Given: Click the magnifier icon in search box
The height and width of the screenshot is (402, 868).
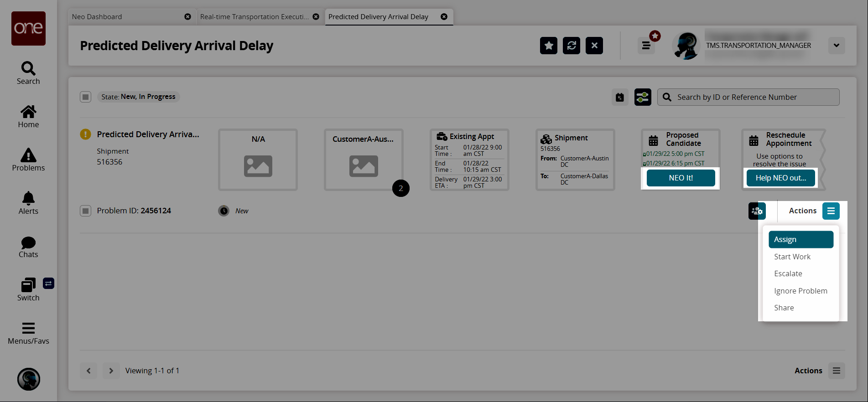Looking at the screenshot, I should tap(667, 97).
